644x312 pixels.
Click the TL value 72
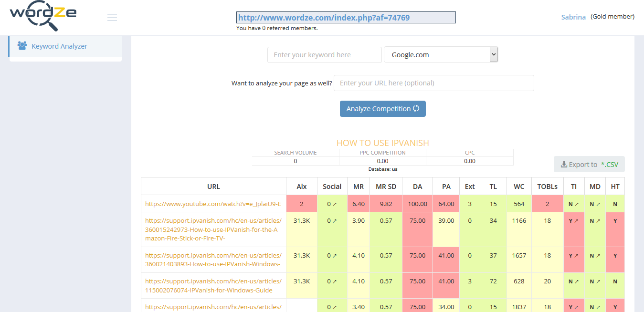click(x=493, y=281)
